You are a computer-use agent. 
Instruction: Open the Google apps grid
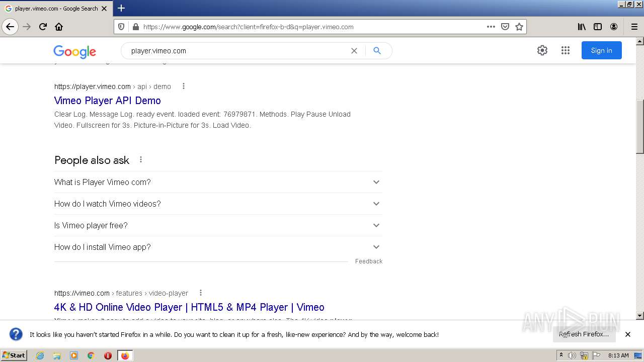(x=566, y=50)
